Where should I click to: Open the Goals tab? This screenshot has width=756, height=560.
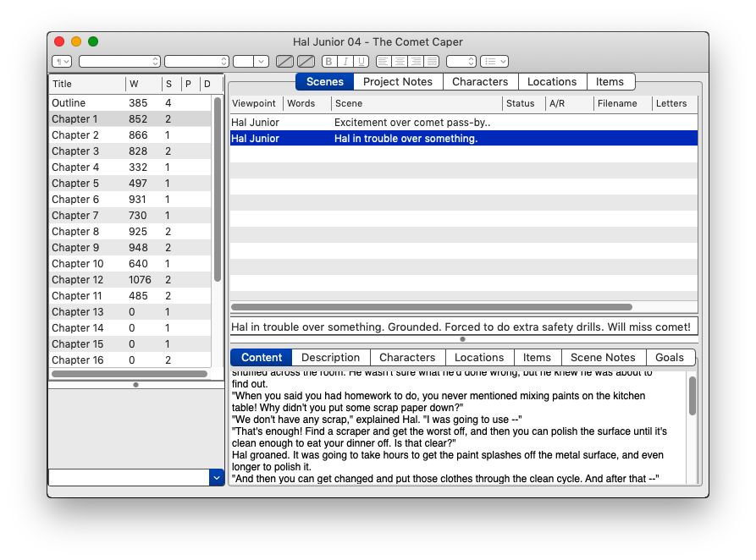click(x=670, y=358)
